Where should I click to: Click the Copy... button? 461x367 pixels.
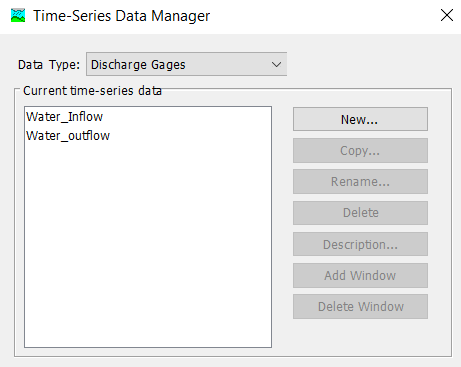pos(360,150)
